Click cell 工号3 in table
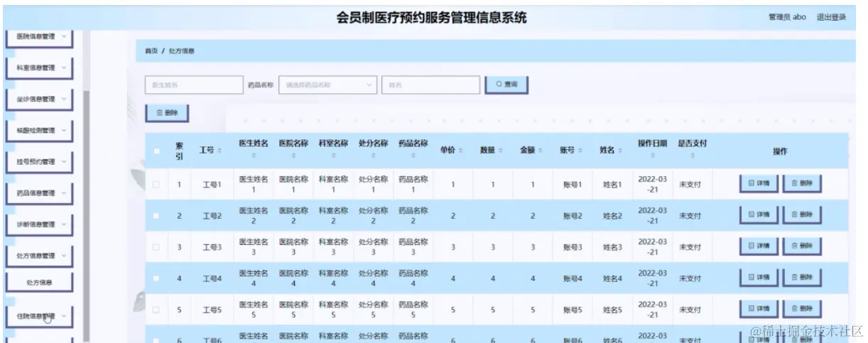This screenshot has width=868, height=343. (212, 247)
